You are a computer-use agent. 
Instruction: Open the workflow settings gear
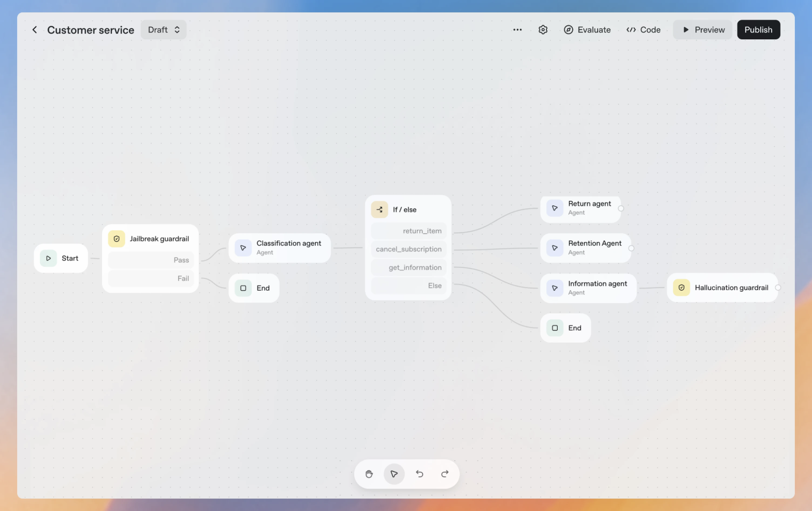point(543,30)
